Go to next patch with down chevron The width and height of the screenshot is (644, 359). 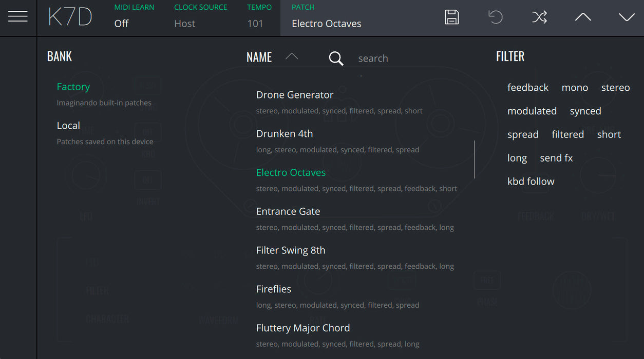click(x=627, y=17)
